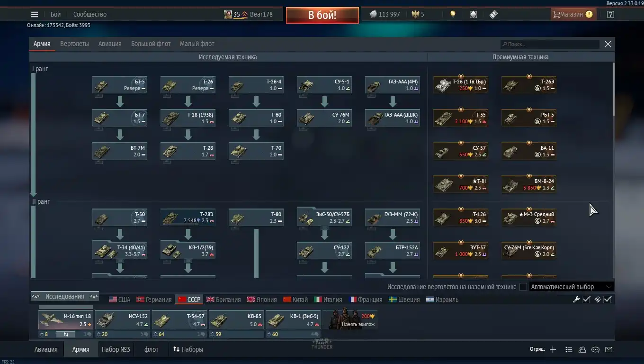
Task: Select the Израиль country tab
Action: (x=442, y=300)
